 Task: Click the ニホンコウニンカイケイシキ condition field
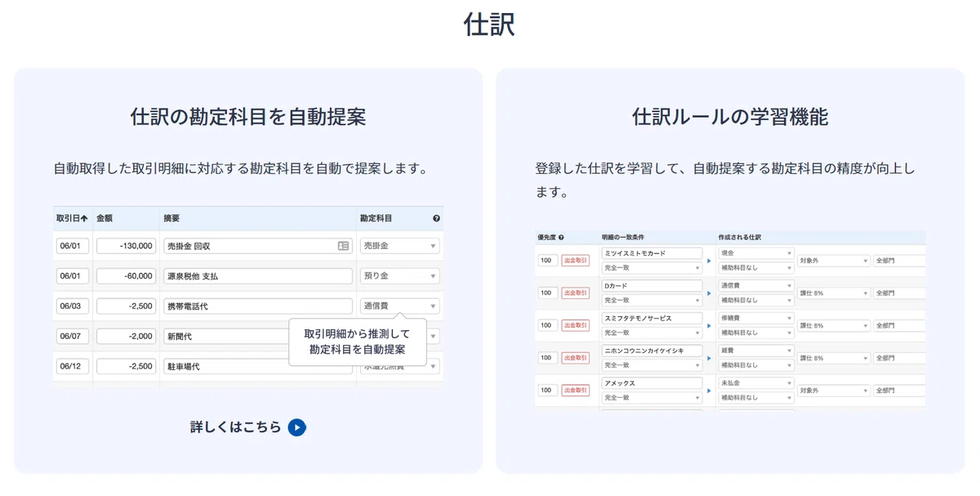(652, 351)
